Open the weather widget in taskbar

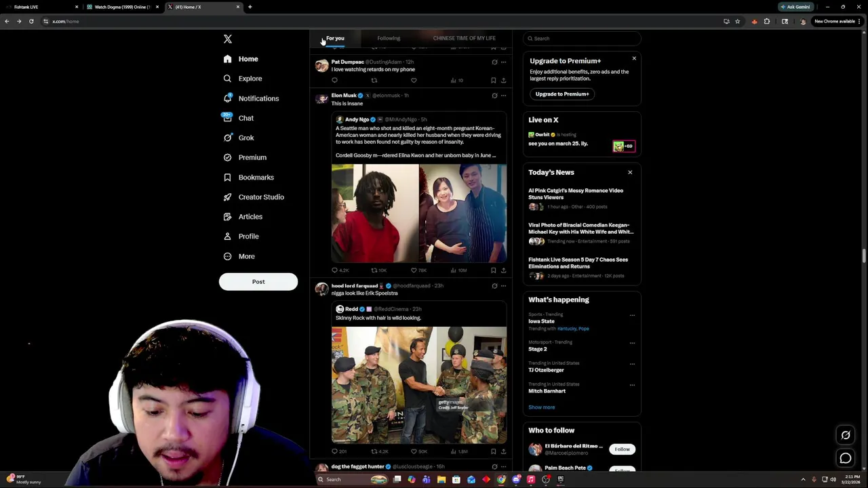coord(24,479)
